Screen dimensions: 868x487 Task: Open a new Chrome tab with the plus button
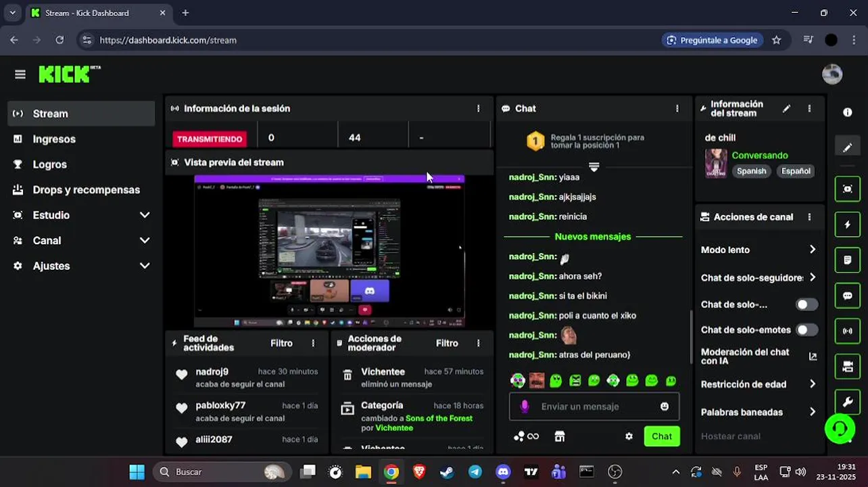tap(185, 13)
